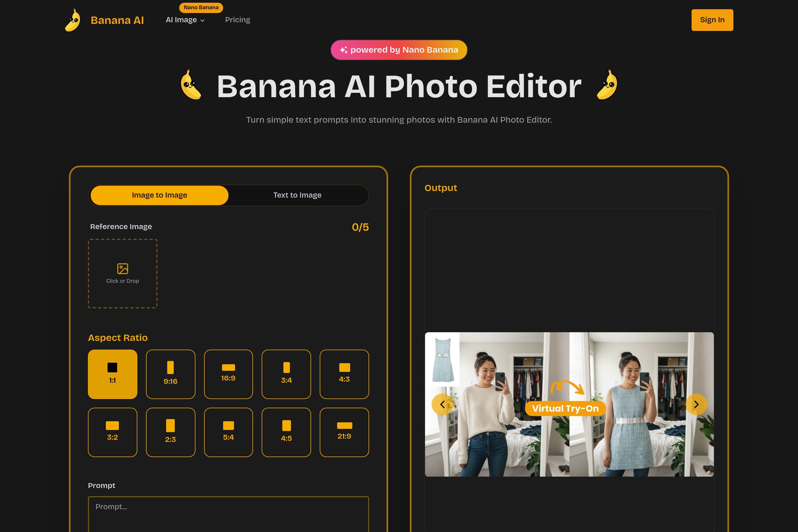The height and width of the screenshot is (532, 798).
Task: Open the Pricing page
Action: pyautogui.click(x=237, y=20)
